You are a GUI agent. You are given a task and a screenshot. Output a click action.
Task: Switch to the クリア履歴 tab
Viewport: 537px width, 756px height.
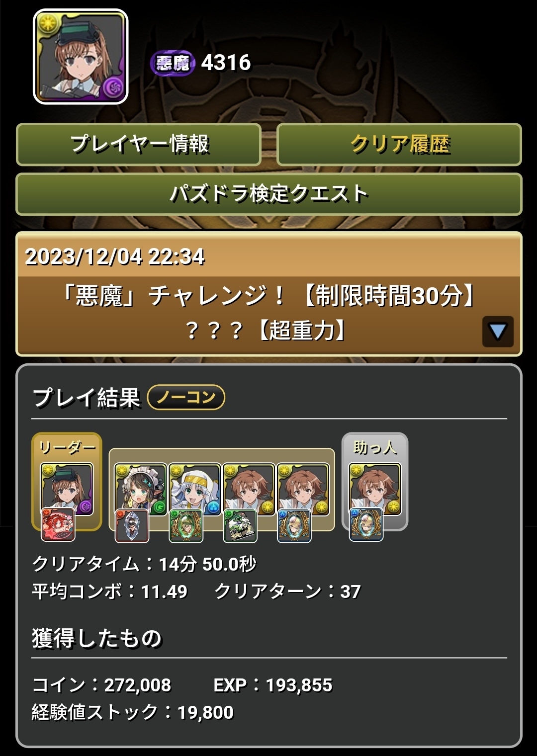[x=399, y=145]
